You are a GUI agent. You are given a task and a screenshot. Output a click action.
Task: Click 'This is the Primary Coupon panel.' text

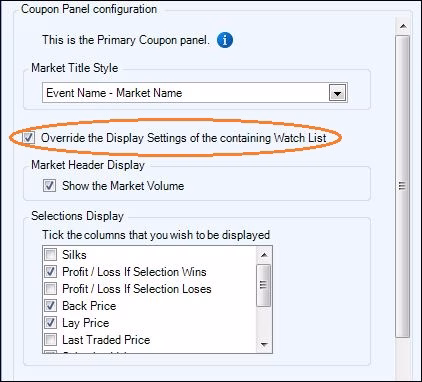(x=126, y=40)
